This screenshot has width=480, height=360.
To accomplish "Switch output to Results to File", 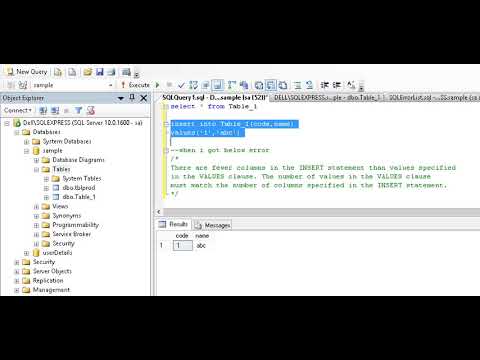I will pos(283,85).
